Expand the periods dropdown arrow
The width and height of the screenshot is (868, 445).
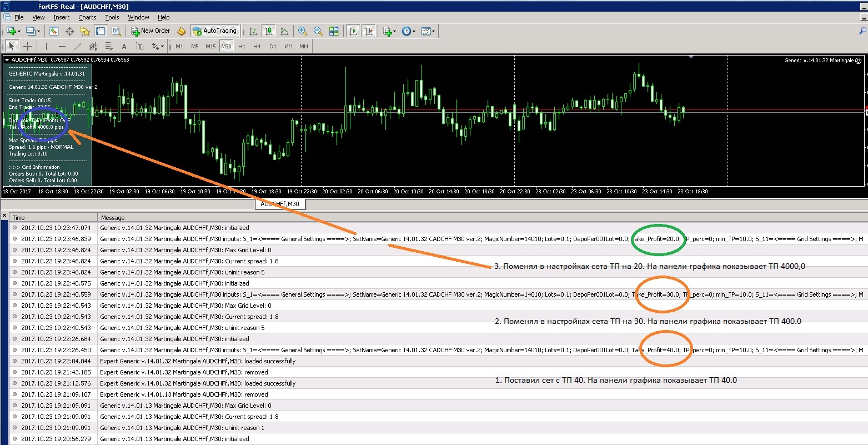click(x=414, y=31)
